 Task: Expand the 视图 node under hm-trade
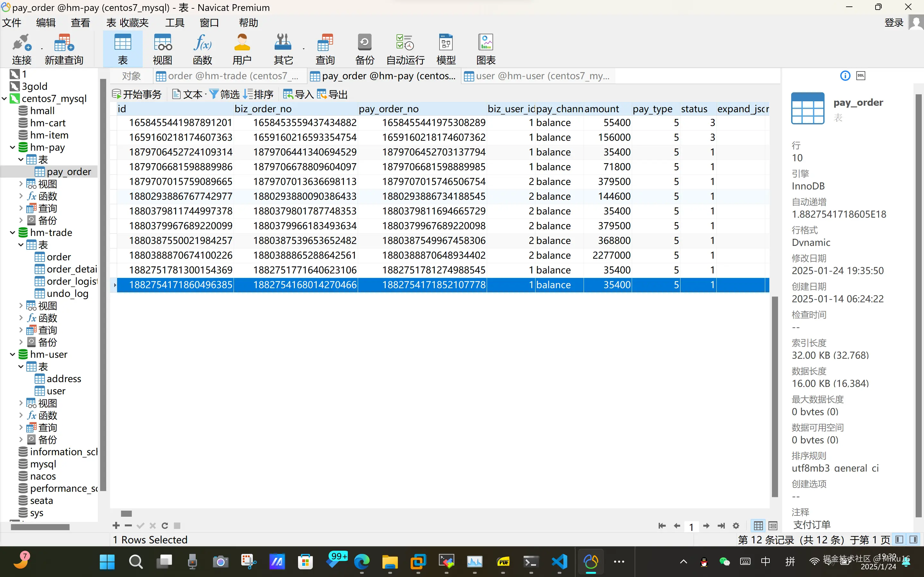pos(21,305)
